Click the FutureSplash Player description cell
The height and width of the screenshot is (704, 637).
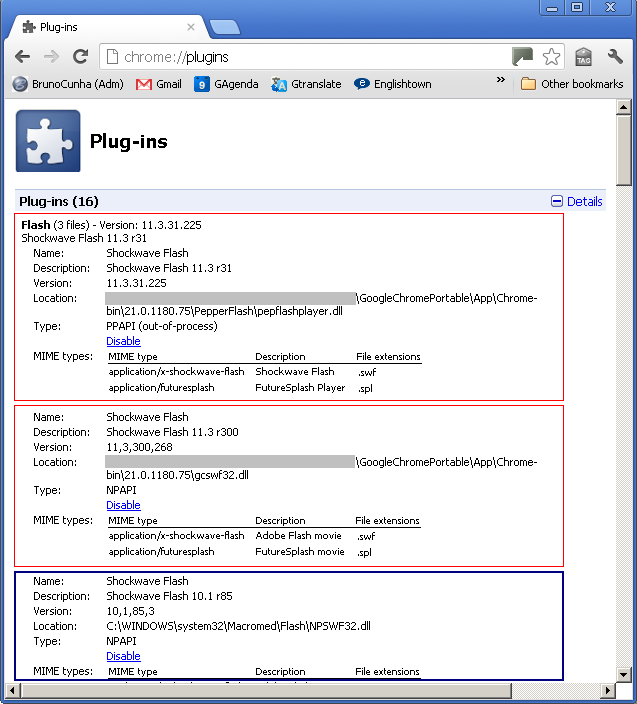(300, 387)
